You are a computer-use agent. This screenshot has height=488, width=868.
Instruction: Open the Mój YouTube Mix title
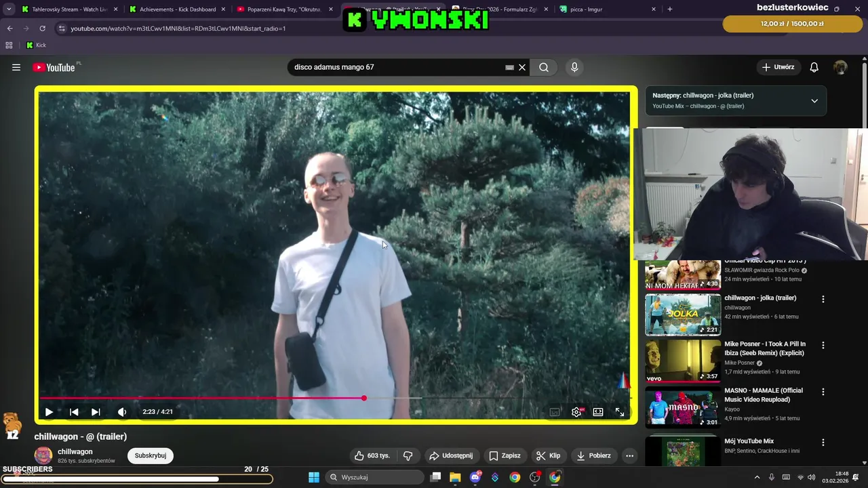749,441
